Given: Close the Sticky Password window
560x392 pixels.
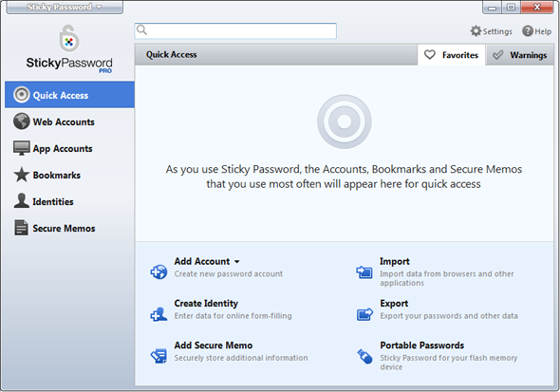Looking at the screenshot, I should [537, 8].
